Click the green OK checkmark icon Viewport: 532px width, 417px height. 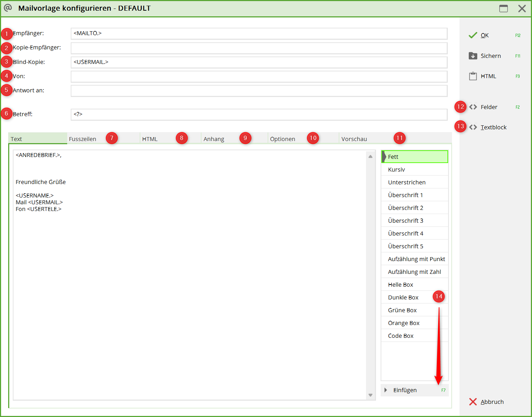[x=473, y=35]
